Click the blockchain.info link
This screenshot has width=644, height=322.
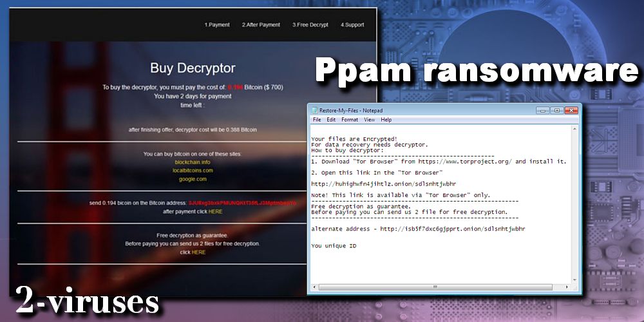(193, 162)
